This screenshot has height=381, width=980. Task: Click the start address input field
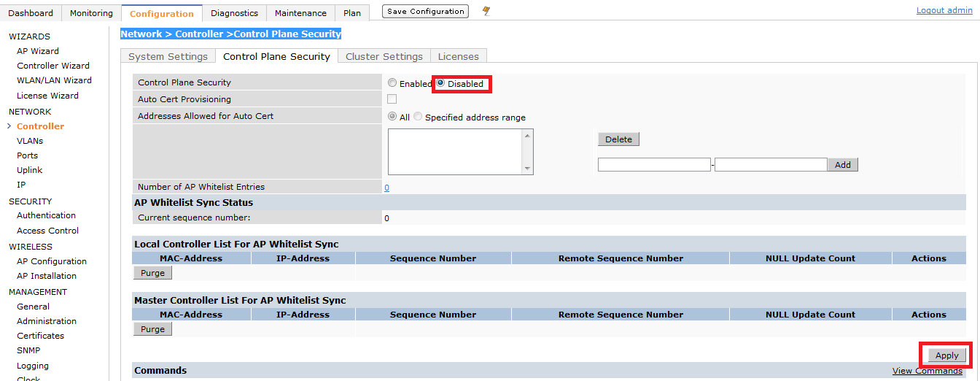click(x=653, y=165)
